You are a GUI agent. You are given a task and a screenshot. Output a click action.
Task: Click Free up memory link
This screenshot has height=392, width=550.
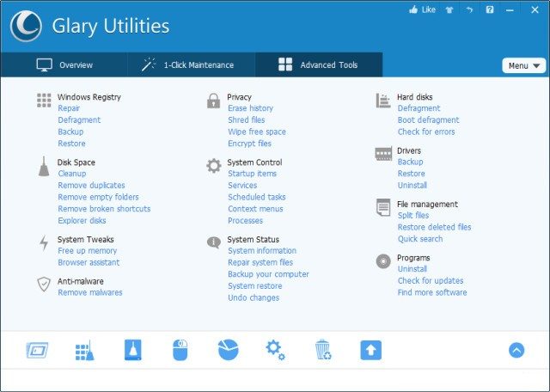[x=88, y=250]
